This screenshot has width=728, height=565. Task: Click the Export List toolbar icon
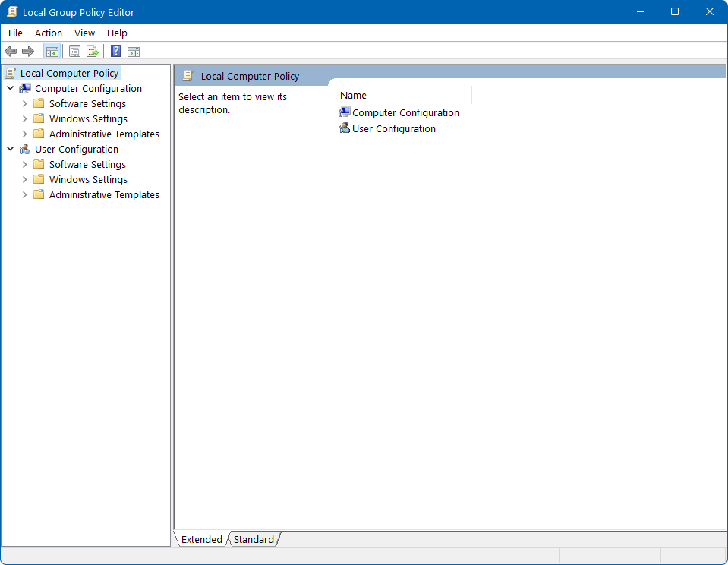[x=93, y=51]
